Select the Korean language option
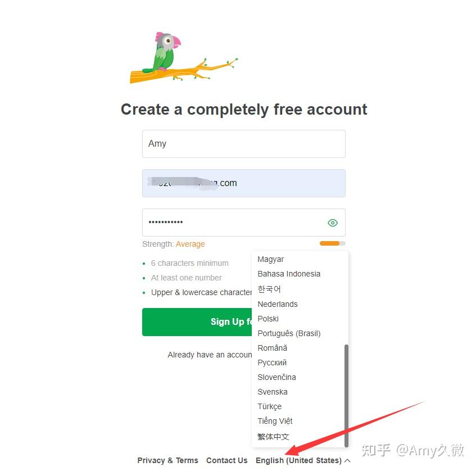 point(300,289)
